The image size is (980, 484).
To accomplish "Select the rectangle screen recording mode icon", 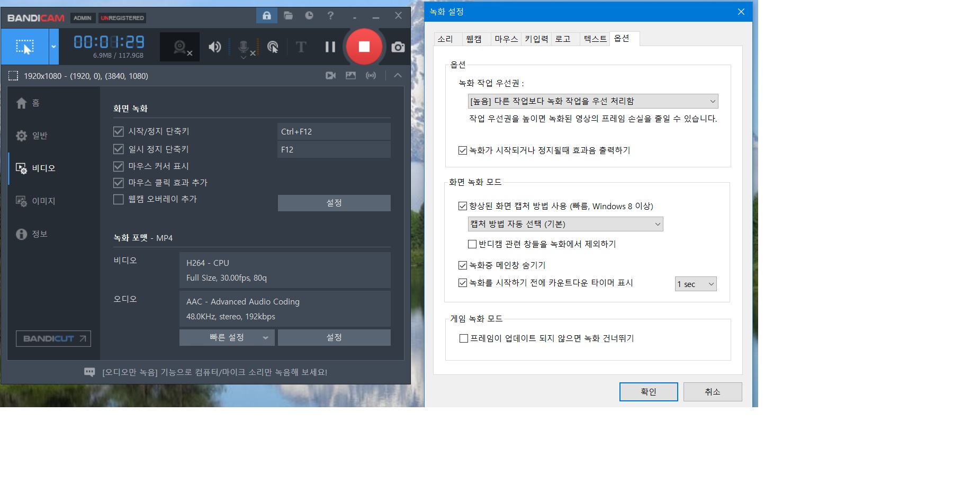I will click(x=24, y=47).
